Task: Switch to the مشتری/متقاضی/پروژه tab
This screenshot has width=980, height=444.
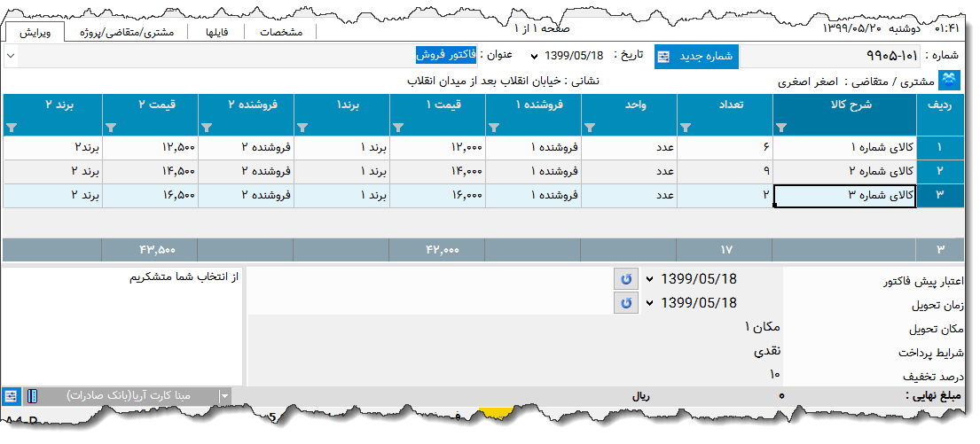Action: [127, 33]
